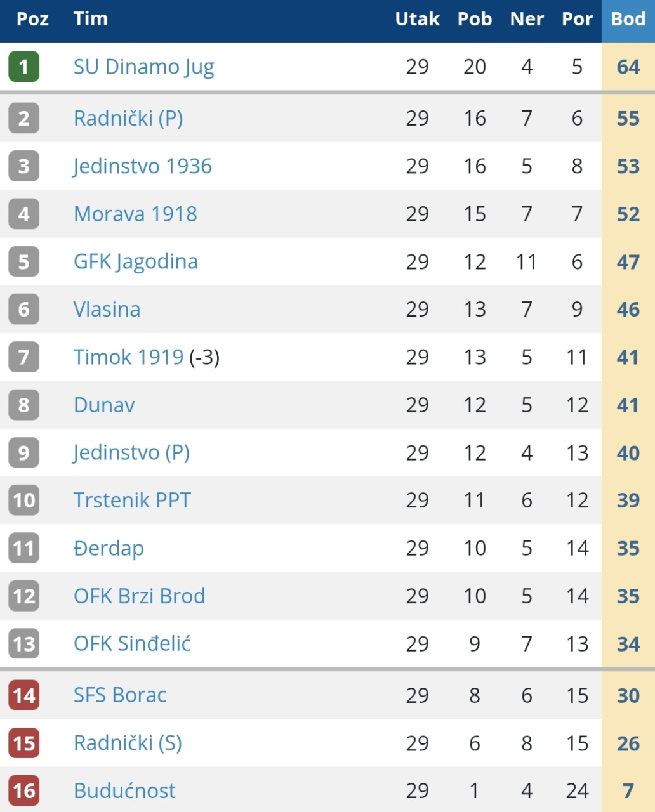
Task: Open OFK Sinđelić team page
Action: [x=132, y=644]
